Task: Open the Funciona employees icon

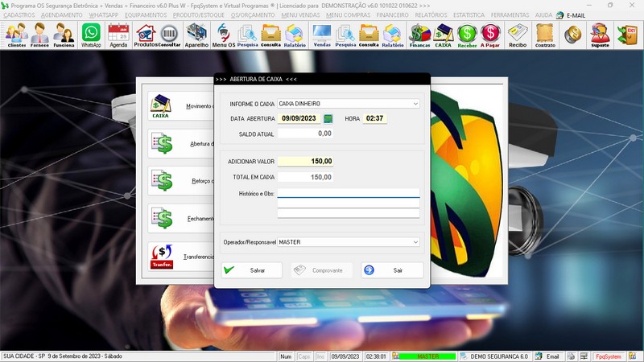Action: pyautogui.click(x=64, y=35)
